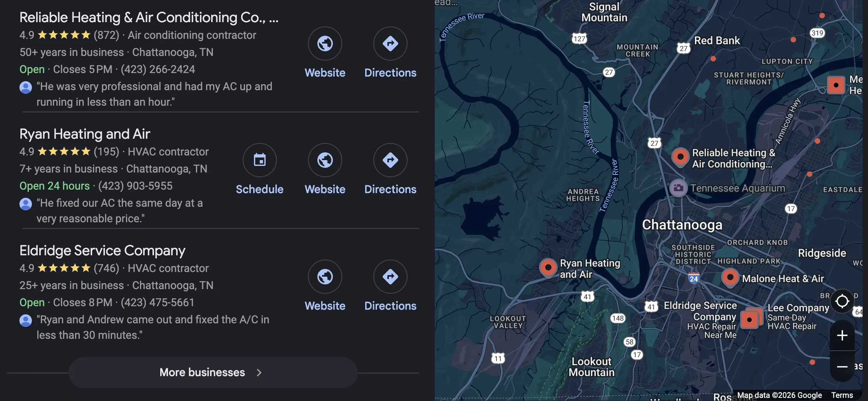This screenshot has width=868, height=401.
Task: Click Lee Company map label
Action: (x=798, y=308)
